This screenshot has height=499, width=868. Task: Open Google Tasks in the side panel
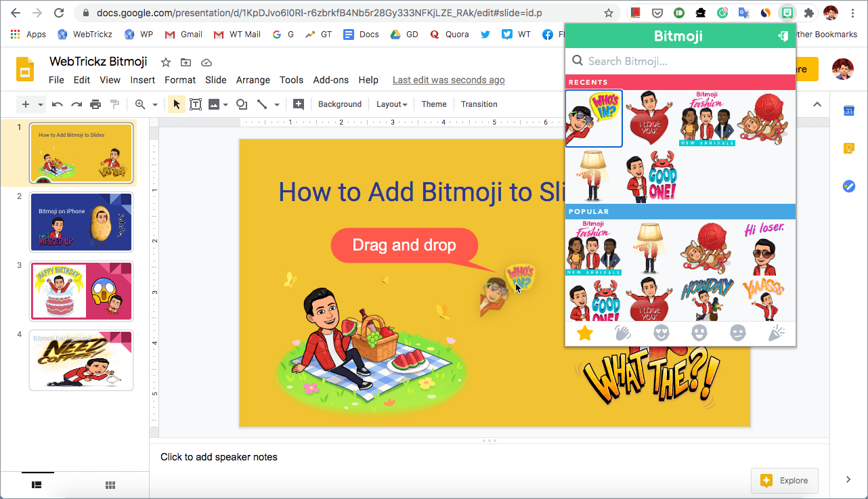pyautogui.click(x=849, y=186)
